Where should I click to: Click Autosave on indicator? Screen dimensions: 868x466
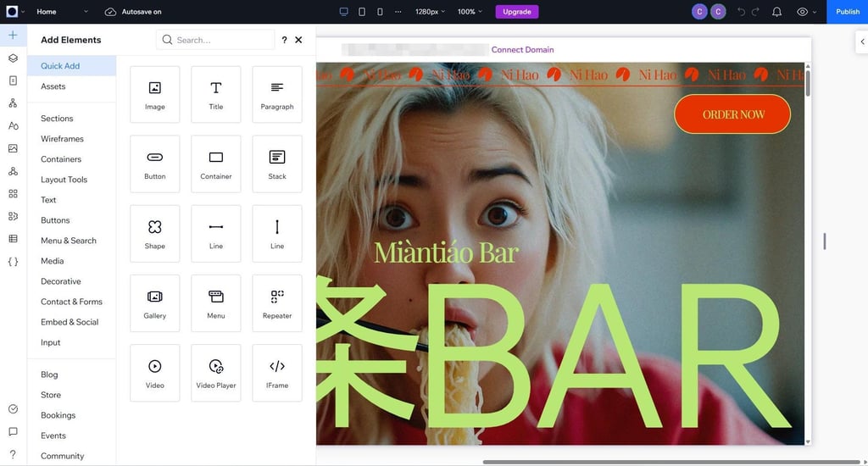[133, 12]
